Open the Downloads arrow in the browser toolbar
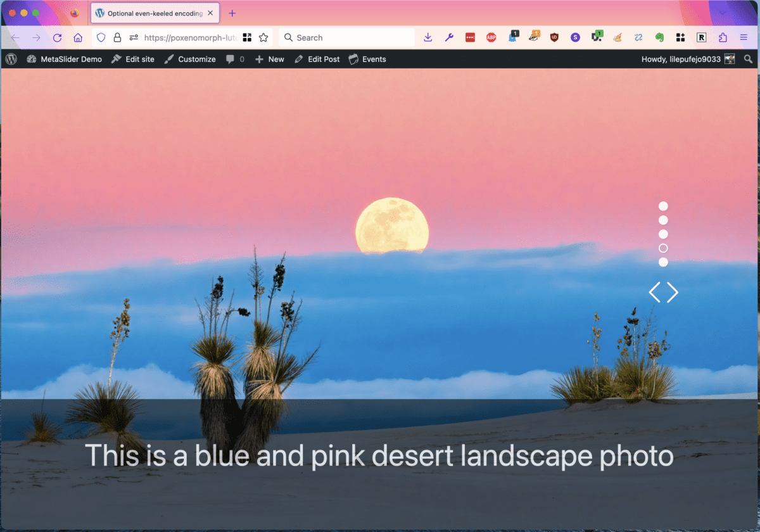 click(427, 37)
